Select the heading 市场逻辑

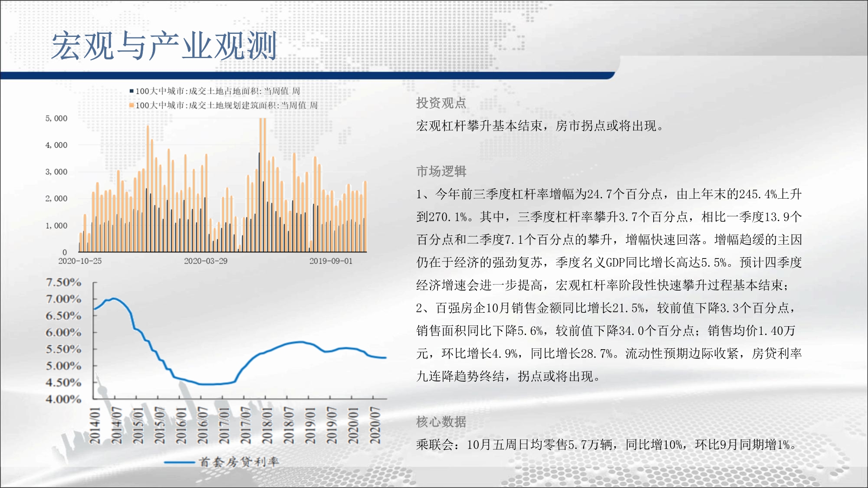441,171
